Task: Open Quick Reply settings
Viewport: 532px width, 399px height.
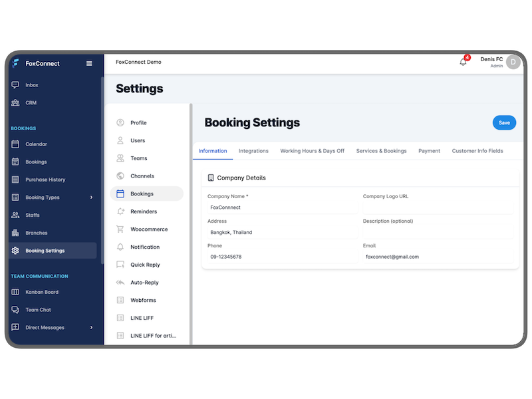Action: pyautogui.click(x=145, y=265)
